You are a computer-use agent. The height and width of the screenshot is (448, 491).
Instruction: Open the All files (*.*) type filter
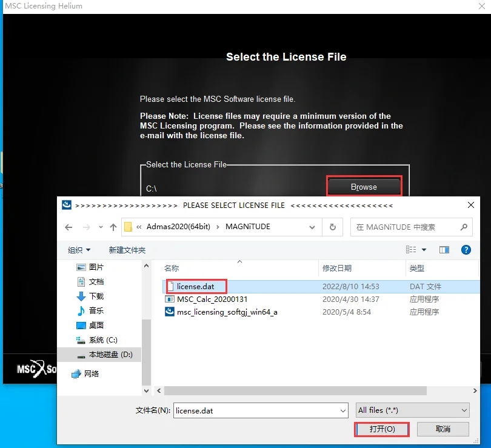412,410
